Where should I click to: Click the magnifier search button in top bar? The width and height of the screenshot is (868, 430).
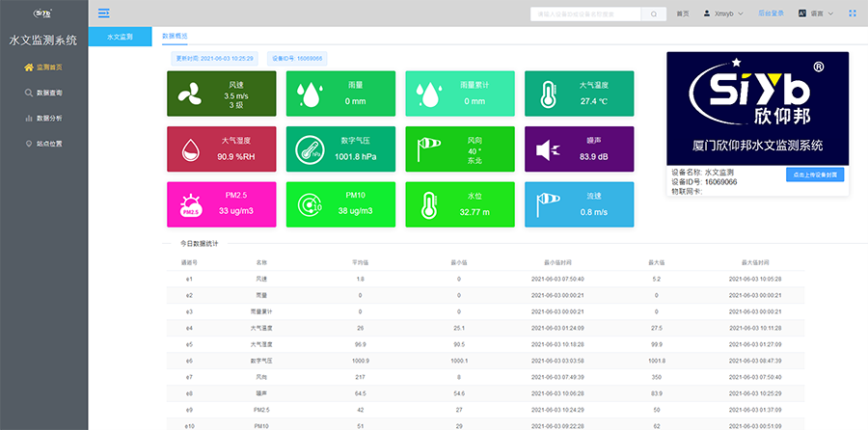654,13
